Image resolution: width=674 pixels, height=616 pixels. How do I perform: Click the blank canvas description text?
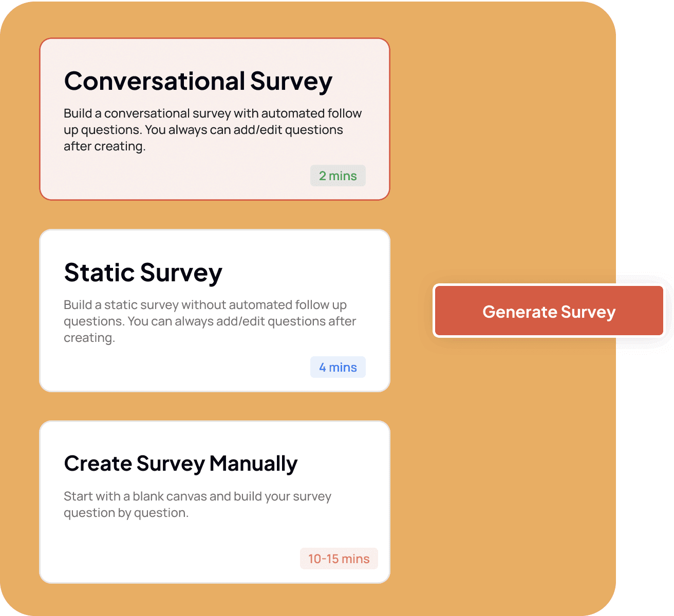coord(198,505)
